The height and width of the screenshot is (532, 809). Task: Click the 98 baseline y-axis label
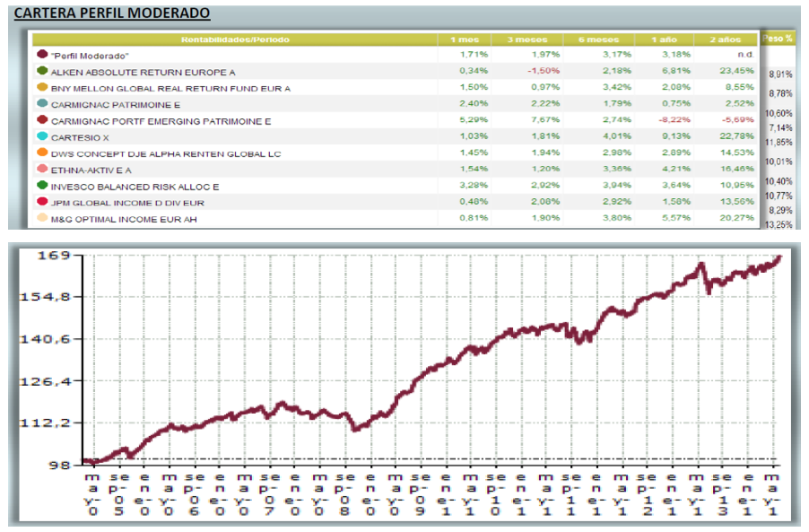[59, 466]
